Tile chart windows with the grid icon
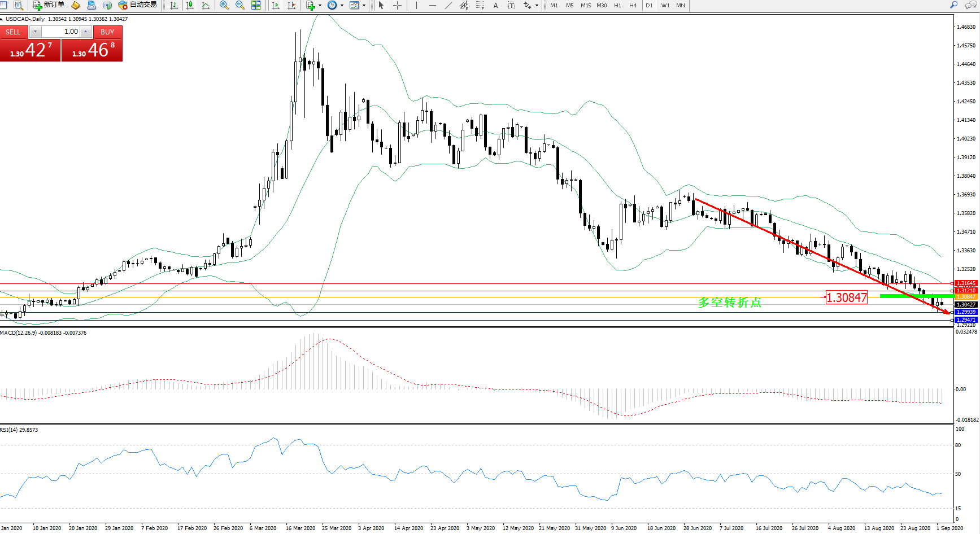This screenshot has height=534, width=980. pos(256,6)
